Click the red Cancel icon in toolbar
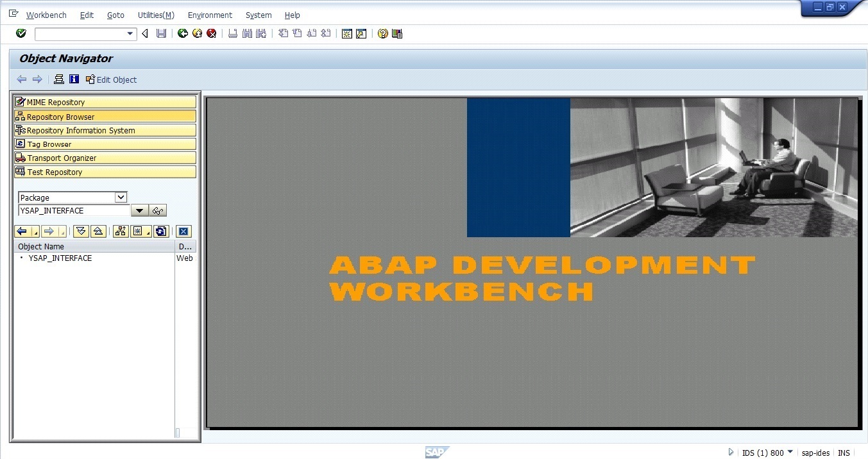This screenshot has height=459, width=868. [x=212, y=33]
